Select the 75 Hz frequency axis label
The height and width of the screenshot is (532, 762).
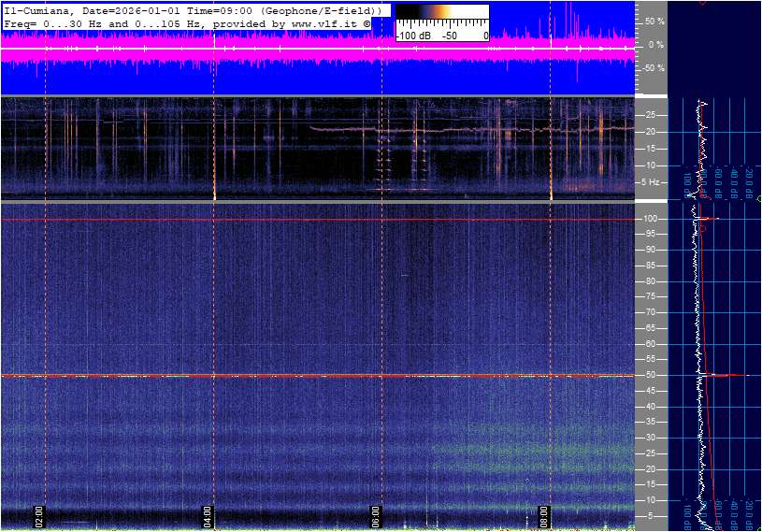pyautogui.click(x=650, y=296)
